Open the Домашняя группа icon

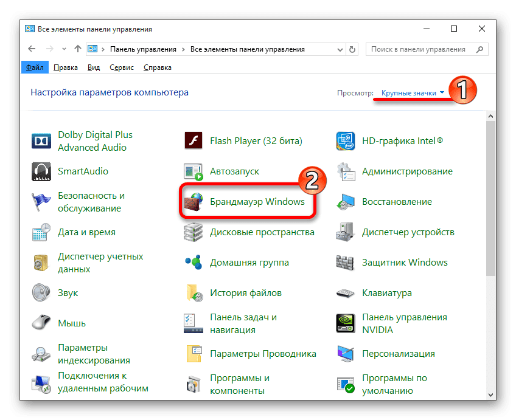pos(193,263)
